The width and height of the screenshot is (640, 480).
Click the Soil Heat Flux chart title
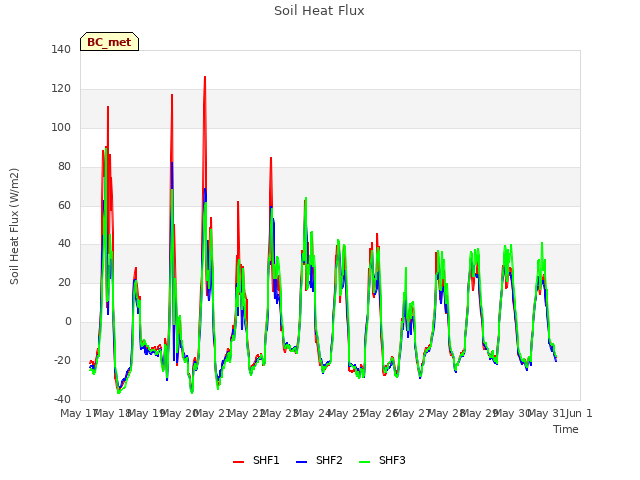(x=319, y=11)
